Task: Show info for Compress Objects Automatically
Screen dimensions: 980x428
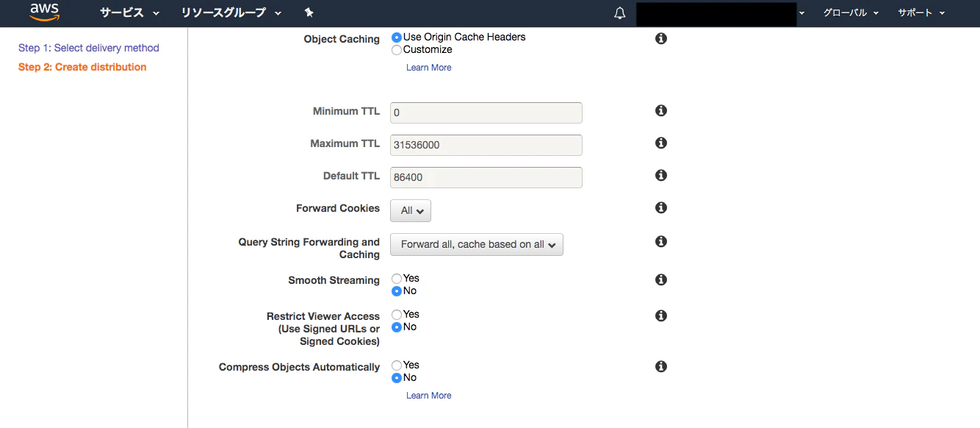Action: tap(661, 366)
